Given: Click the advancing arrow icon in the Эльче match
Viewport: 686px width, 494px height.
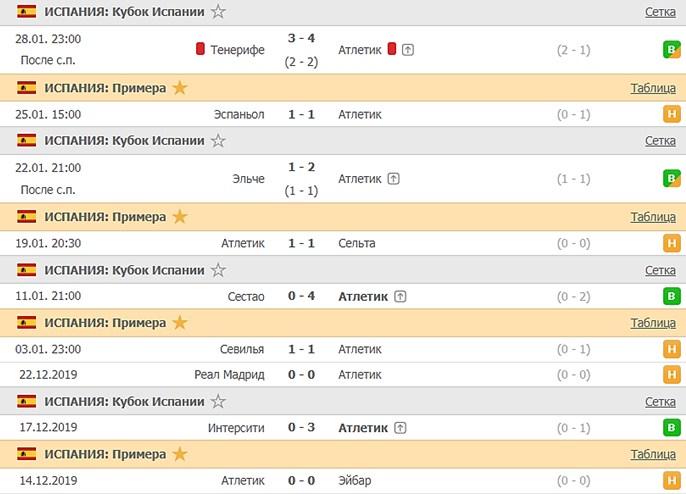Looking at the screenshot, I should tap(393, 179).
